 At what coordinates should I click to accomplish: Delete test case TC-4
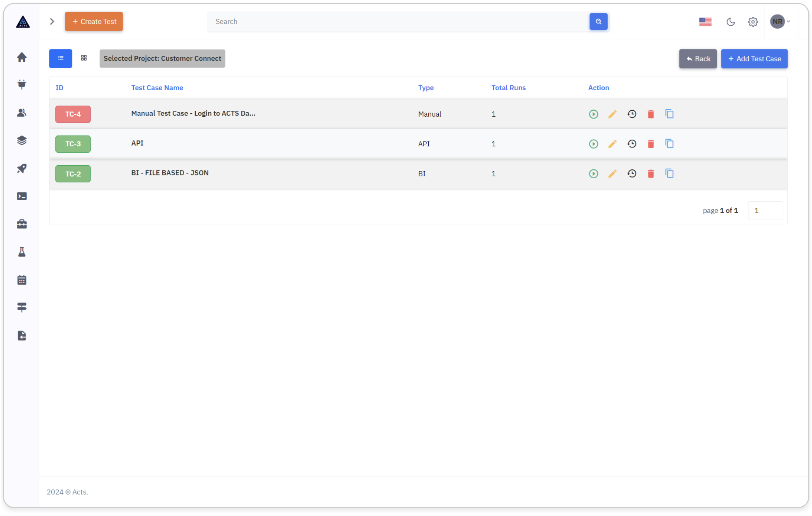point(650,114)
